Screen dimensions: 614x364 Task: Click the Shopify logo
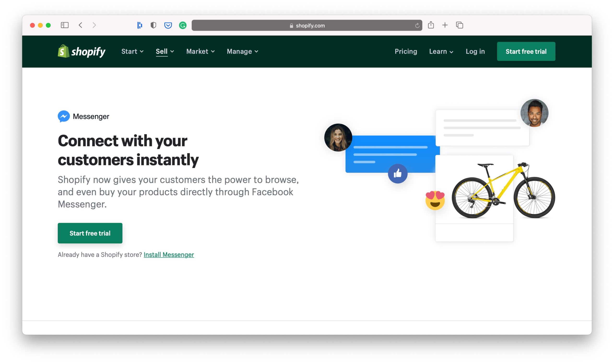(82, 51)
